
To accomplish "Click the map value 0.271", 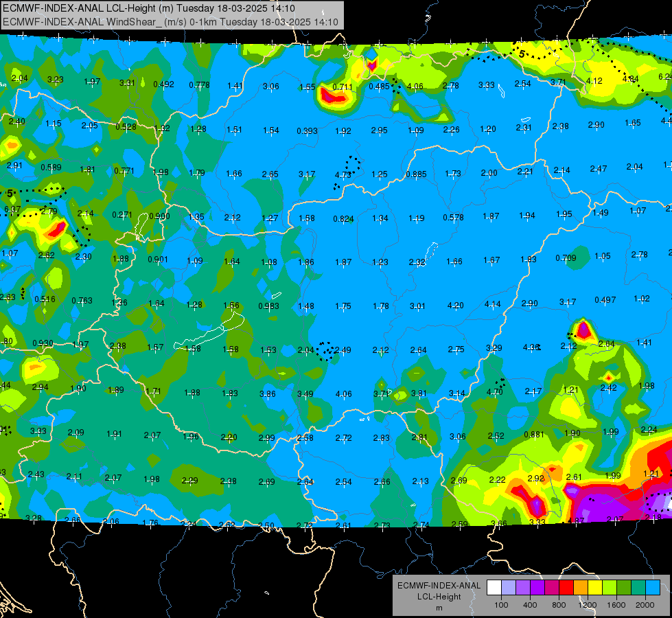I will 122,214.
